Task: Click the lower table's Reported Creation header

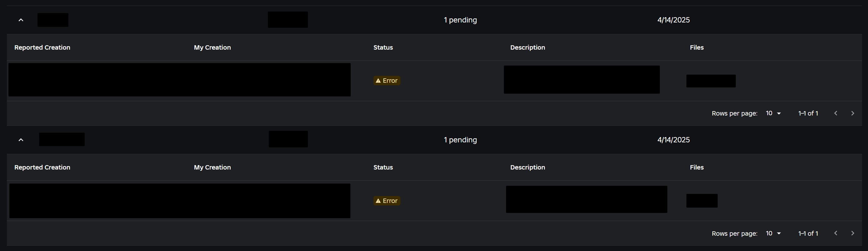Action: tap(42, 167)
